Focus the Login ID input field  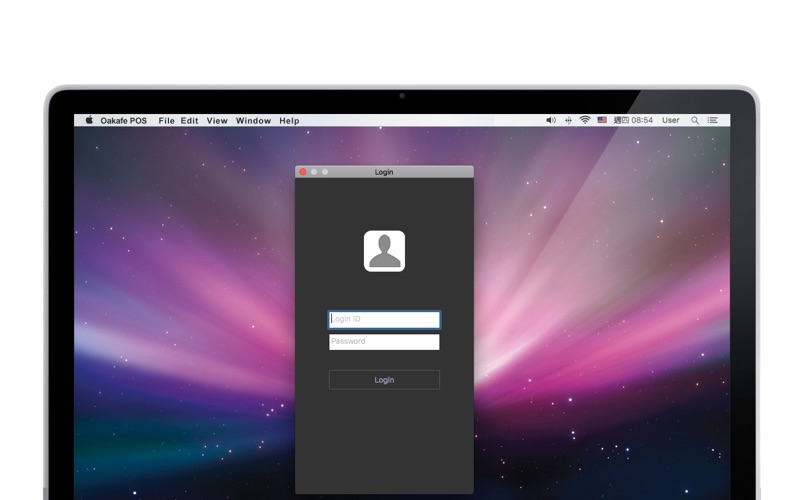[x=384, y=320]
